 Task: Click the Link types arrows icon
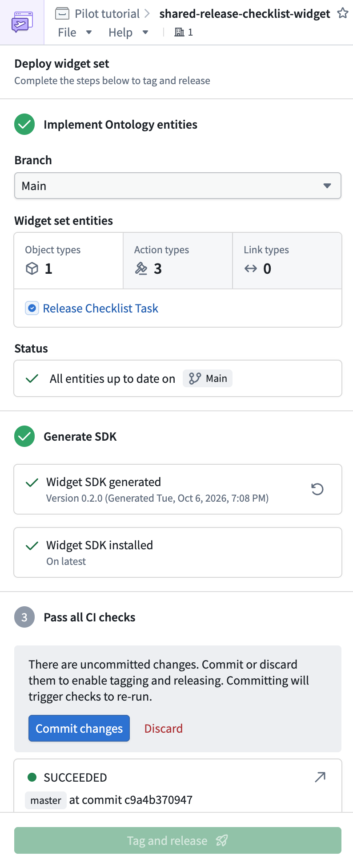[x=251, y=268]
